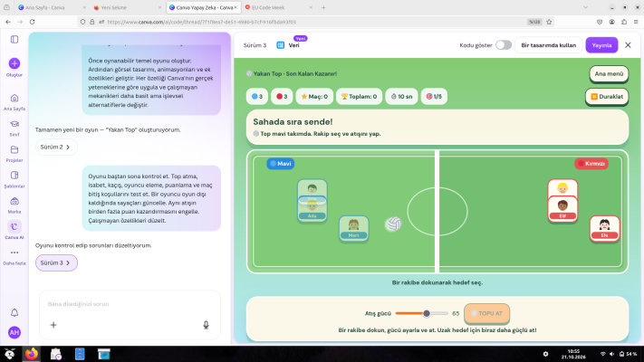Click the 10 sn timer pill

coord(401,97)
